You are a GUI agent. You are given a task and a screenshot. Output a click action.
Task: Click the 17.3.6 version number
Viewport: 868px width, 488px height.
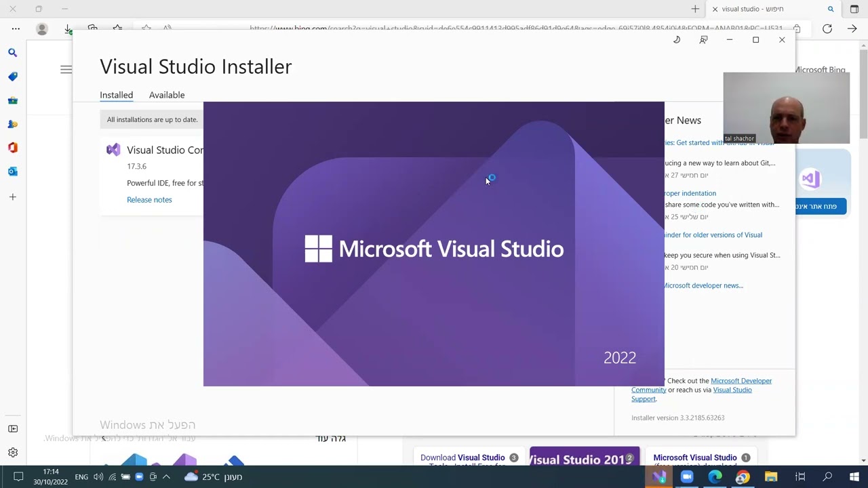[136, 166]
